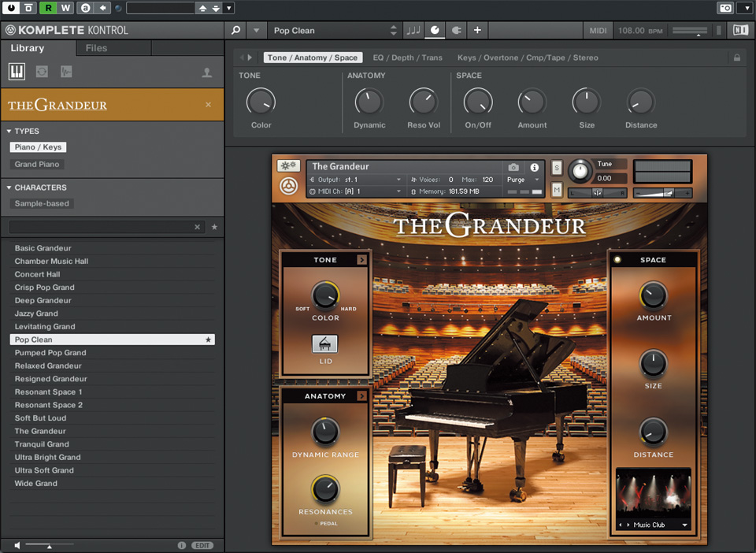Collapse the CHARACTERS section
The image size is (756, 553).
point(9,187)
